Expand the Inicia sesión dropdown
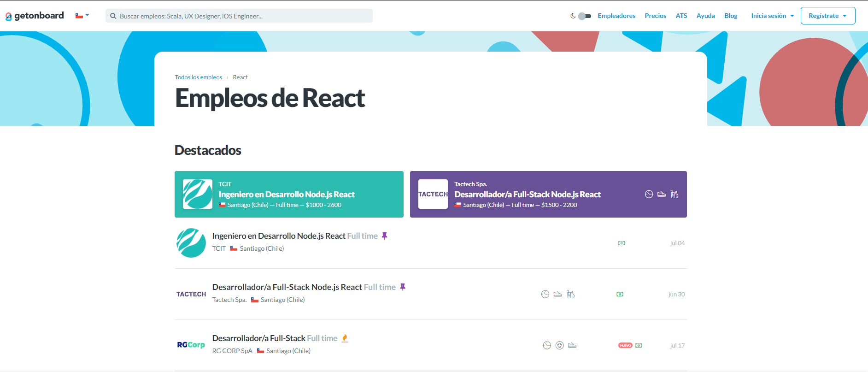Image resolution: width=868 pixels, height=372 pixels. point(773,16)
